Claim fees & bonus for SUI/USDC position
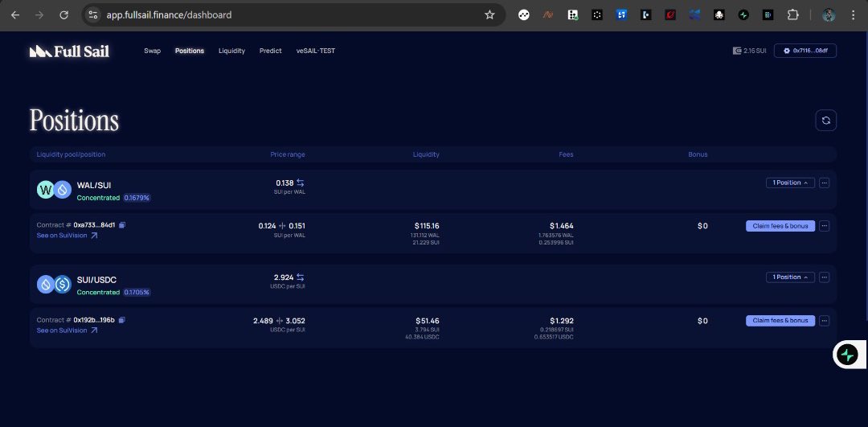Viewport: 868px width, 427px height. [x=780, y=321]
